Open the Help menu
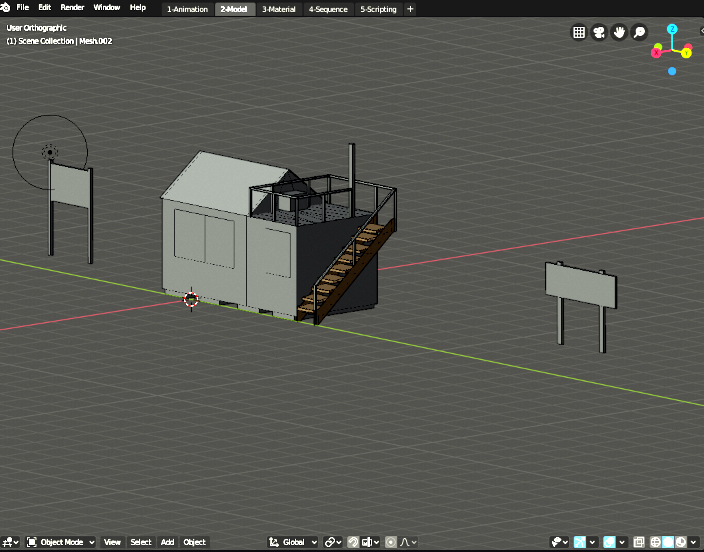 coord(137,7)
